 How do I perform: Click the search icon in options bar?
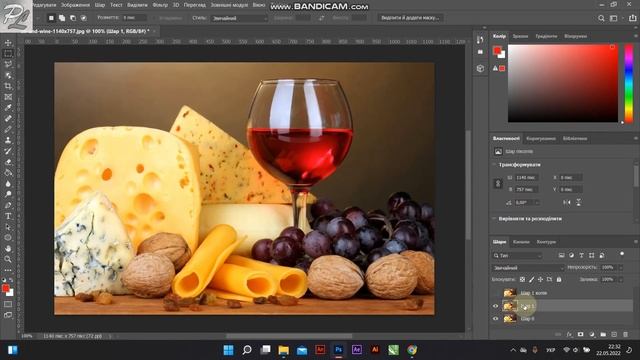click(601, 18)
